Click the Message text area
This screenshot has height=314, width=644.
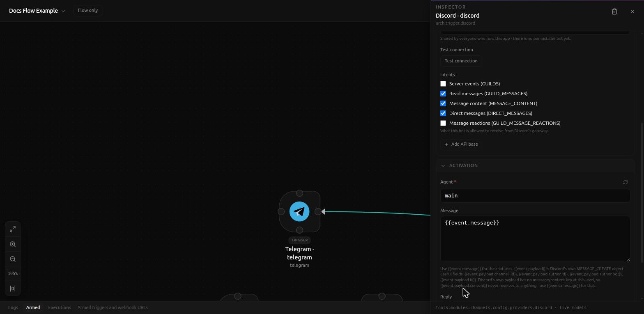pos(535,239)
